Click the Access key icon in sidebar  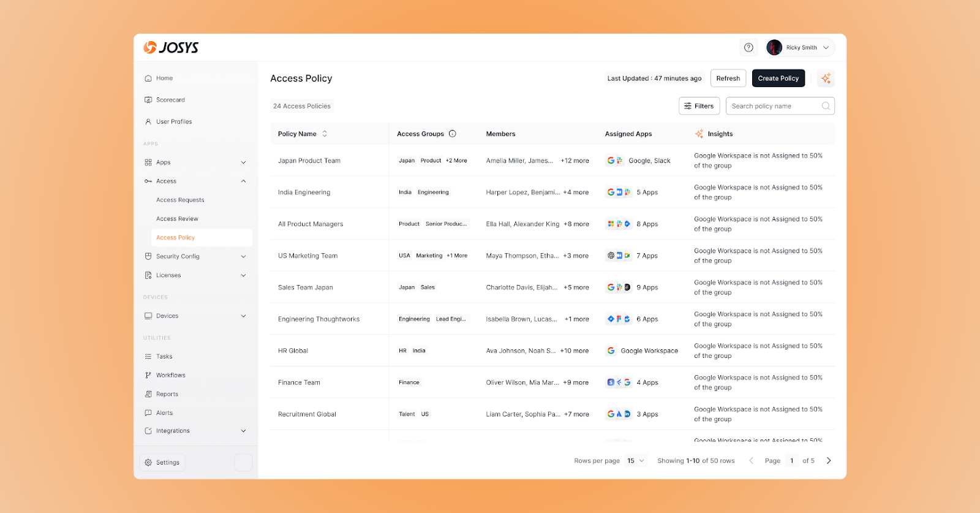tap(148, 181)
